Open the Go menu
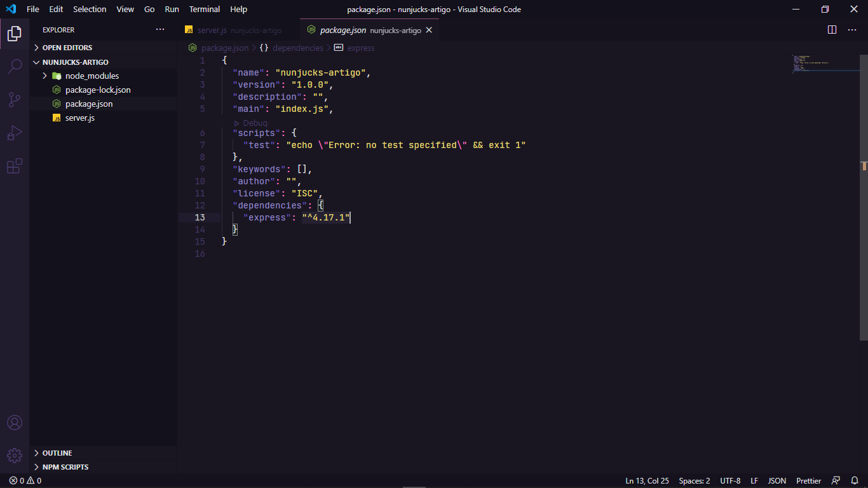868x488 pixels. (x=149, y=9)
